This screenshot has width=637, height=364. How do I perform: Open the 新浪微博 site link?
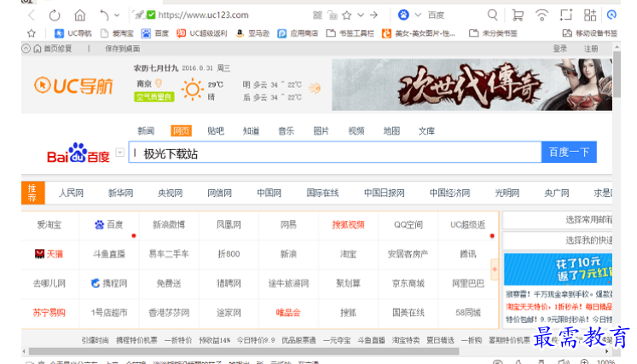pos(169,225)
